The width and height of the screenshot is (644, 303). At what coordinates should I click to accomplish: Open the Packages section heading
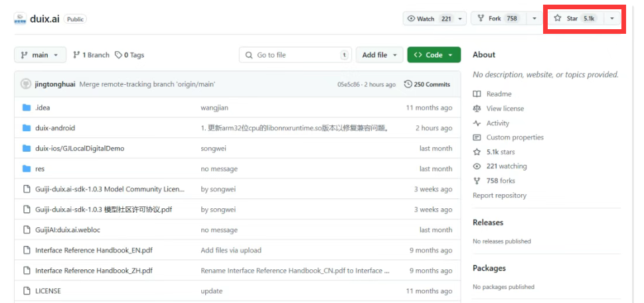point(489,268)
